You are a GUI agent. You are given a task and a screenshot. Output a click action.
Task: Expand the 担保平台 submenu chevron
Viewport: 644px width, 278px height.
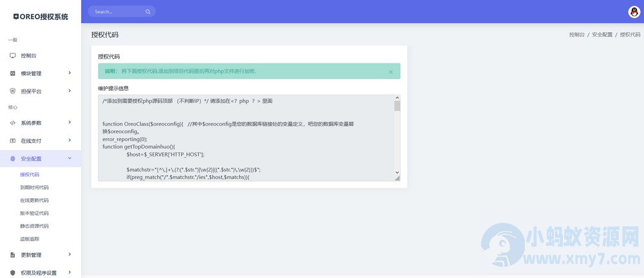[70, 90]
